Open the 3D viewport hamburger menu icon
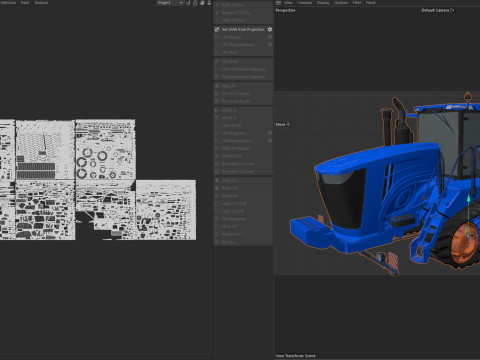480x360 pixels. click(278, 3)
